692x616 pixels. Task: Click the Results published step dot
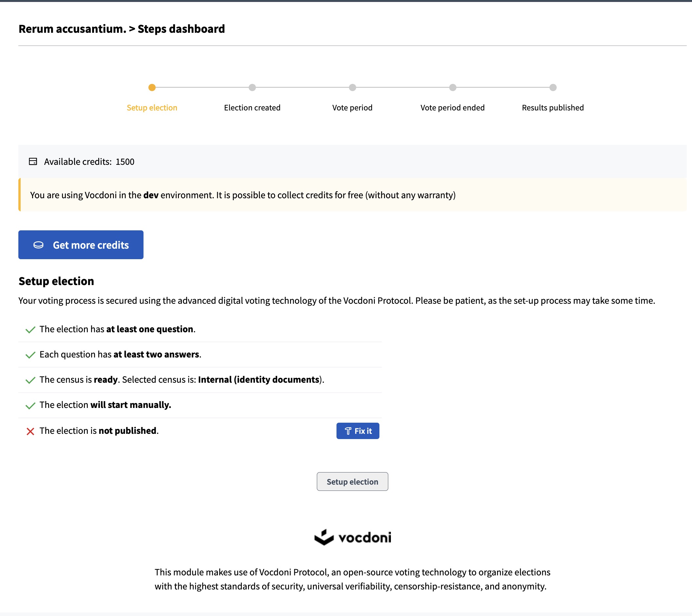pyautogui.click(x=553, y=87)
